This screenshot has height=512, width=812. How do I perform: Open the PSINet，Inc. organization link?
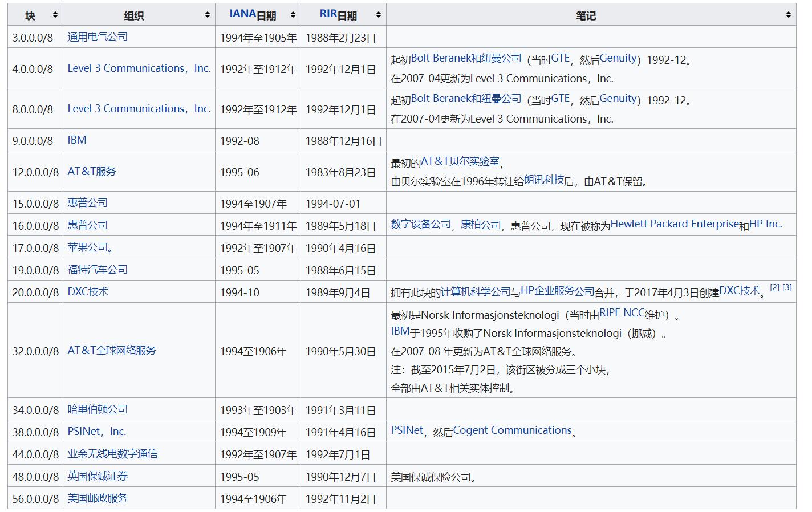tap(97, 432)
